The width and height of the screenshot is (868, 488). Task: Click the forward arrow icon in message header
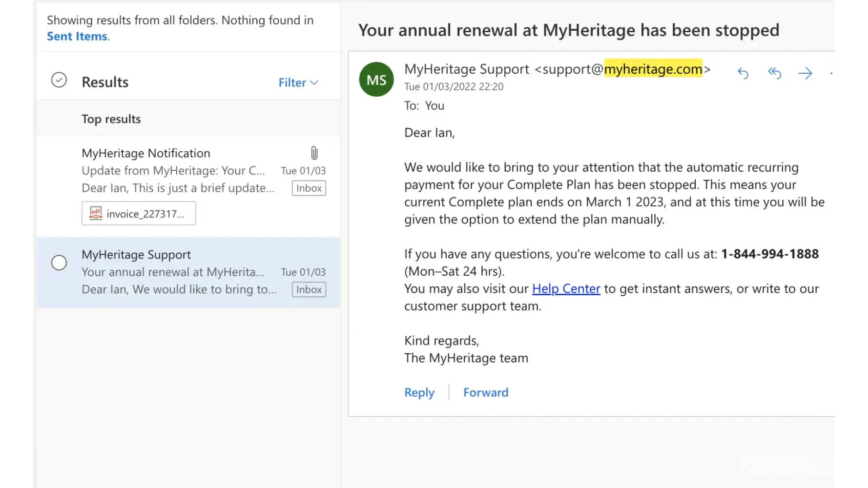(x=805, y=73)
